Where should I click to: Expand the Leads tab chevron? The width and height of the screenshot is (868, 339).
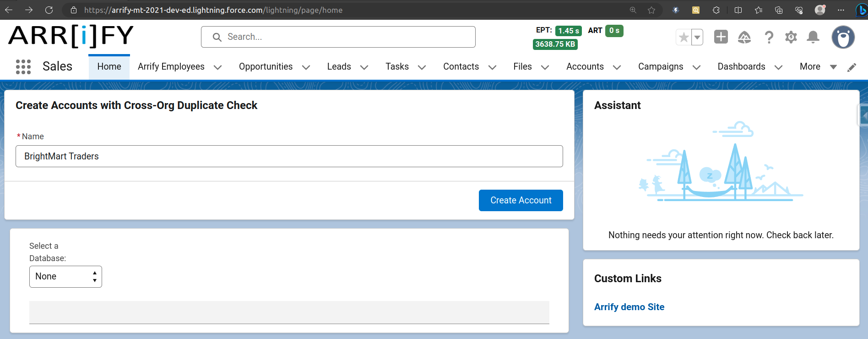coord(364,67)
